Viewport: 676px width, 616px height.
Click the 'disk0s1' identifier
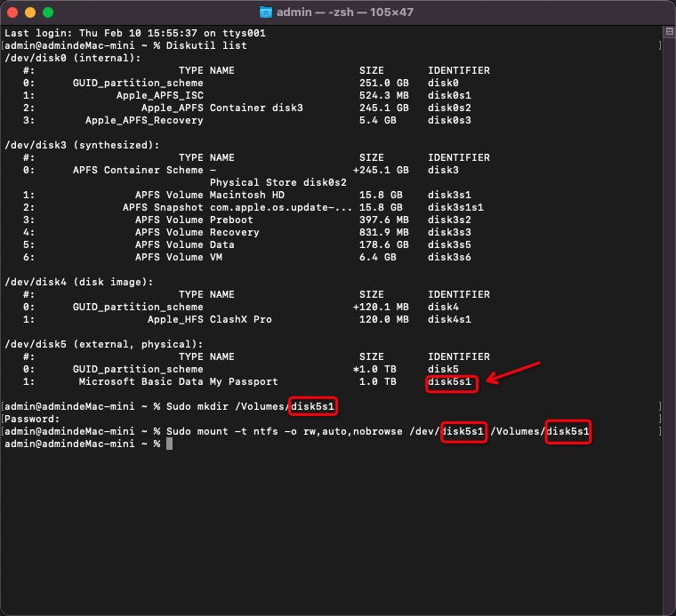449,95
